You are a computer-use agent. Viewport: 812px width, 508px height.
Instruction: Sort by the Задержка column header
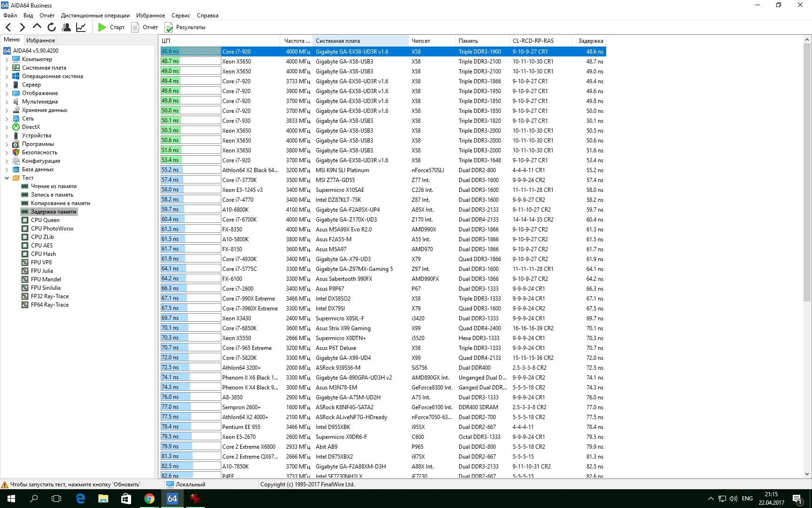(589, 41)
